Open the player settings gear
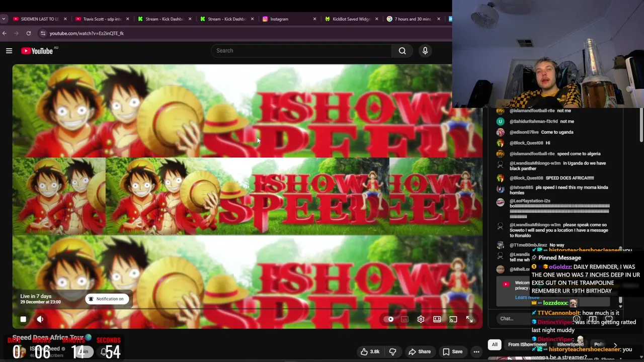Screen dimensions: 644x362 (x=421, y=319)
